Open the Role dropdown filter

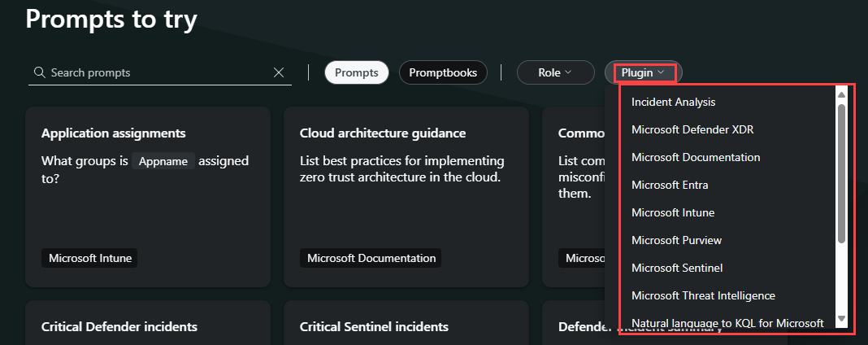555,72
